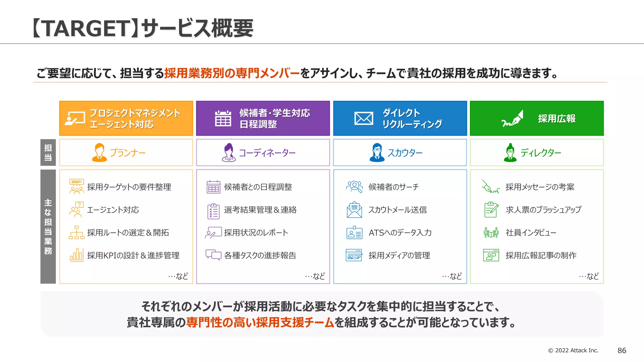Viewport: 644px width, 362px height.
Task: Click the text 求人票のブラッシュアップ
Action: [x=544, y=210]
